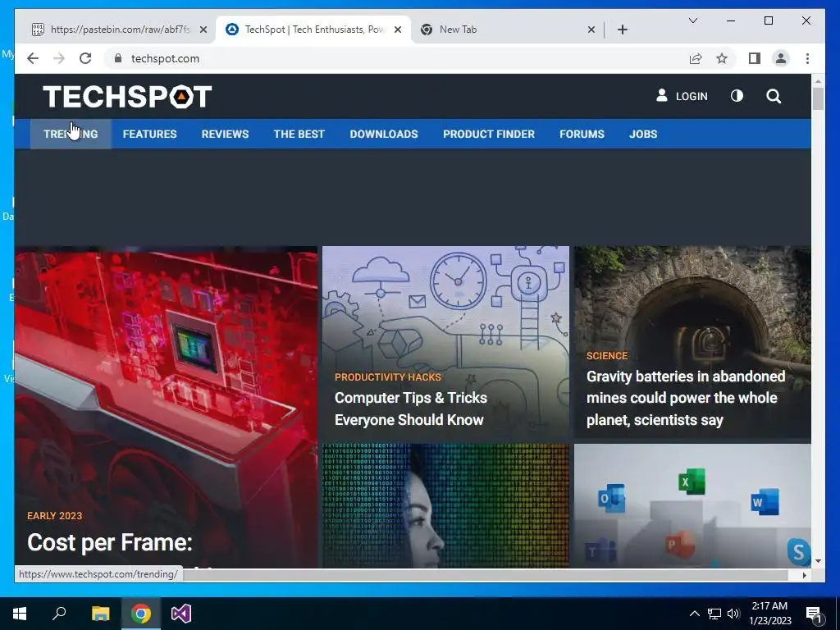Click the horizontal scrollbar right arrow
Screen dimensions: 840x630
point(804,575)
